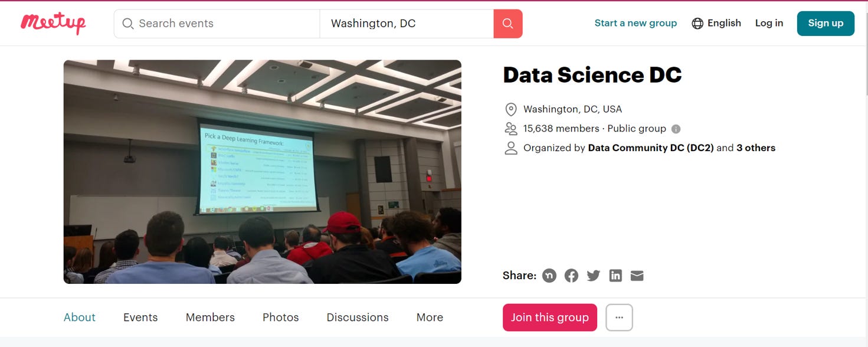Open the Discussions tab
Viewport: 868px width, 347px height.
click(357, 317)
